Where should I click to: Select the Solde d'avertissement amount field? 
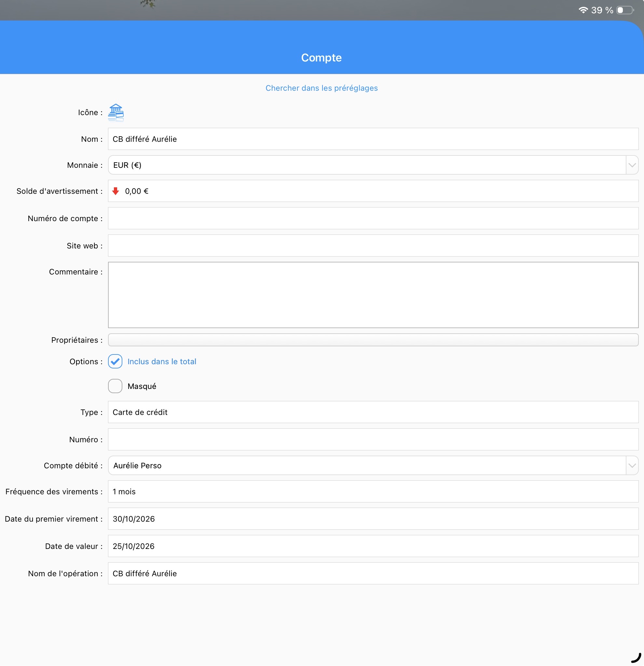click(373, 191)
